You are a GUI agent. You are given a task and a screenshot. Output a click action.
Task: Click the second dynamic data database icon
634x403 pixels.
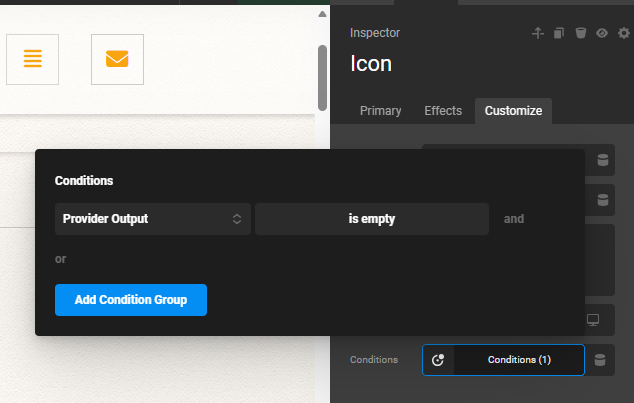pyautogui.click(x=602, y=200)
